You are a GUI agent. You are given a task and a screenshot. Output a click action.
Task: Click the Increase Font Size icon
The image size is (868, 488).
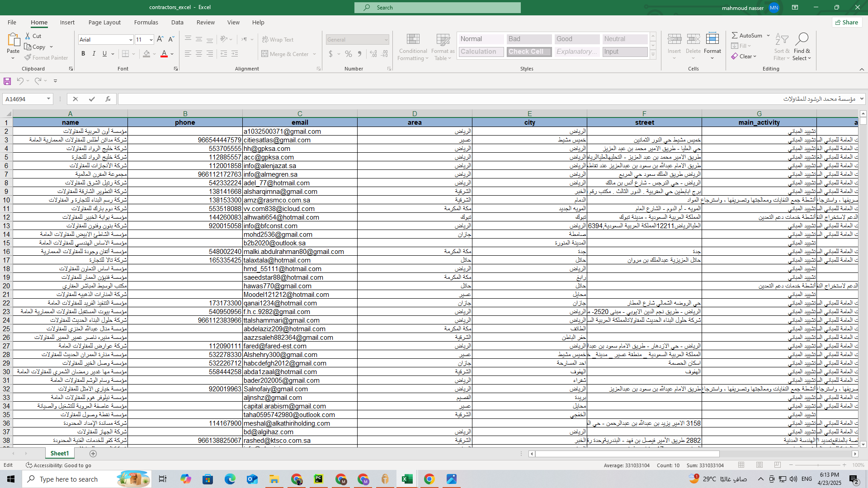click(160, 40)
